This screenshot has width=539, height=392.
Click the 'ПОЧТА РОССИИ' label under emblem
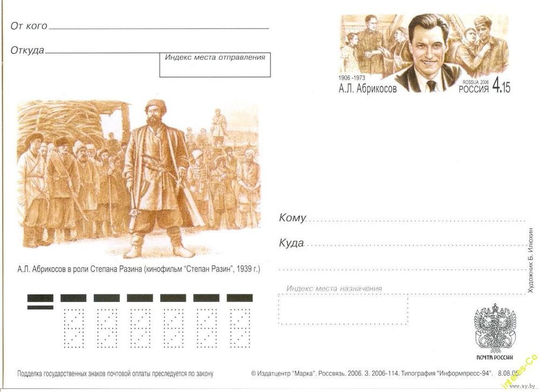point(494,357)
